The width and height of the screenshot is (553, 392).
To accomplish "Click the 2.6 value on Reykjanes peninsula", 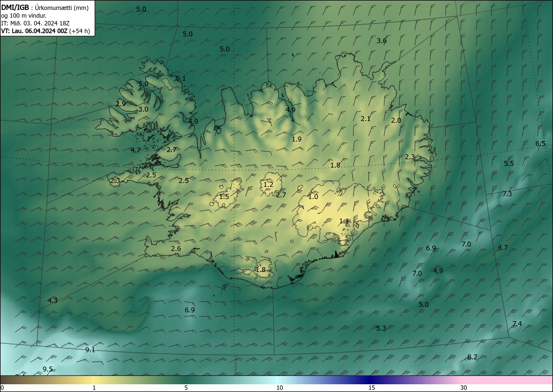I will pyautogui.click(x=176, y=249).
